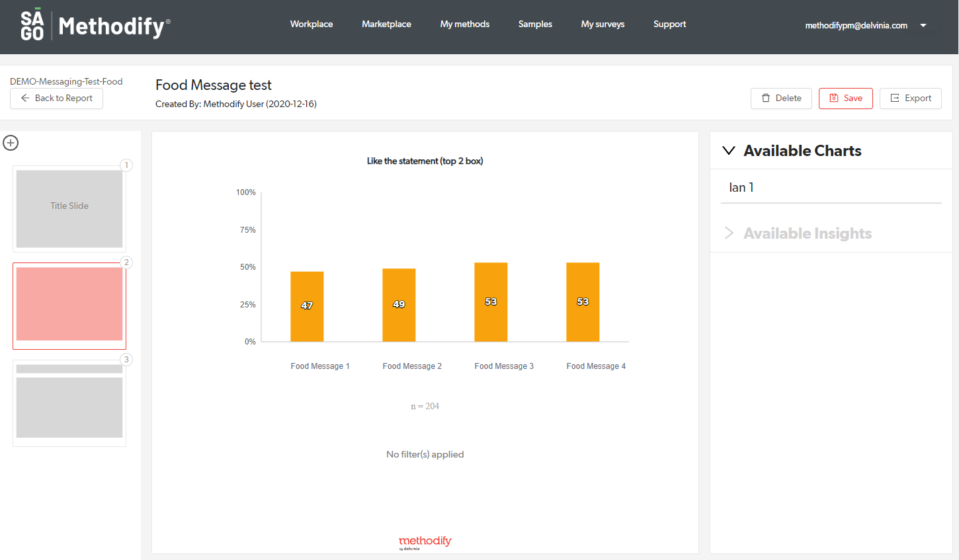Click the Export arrow icon
959x560 pixels.
tap(895, 98)
